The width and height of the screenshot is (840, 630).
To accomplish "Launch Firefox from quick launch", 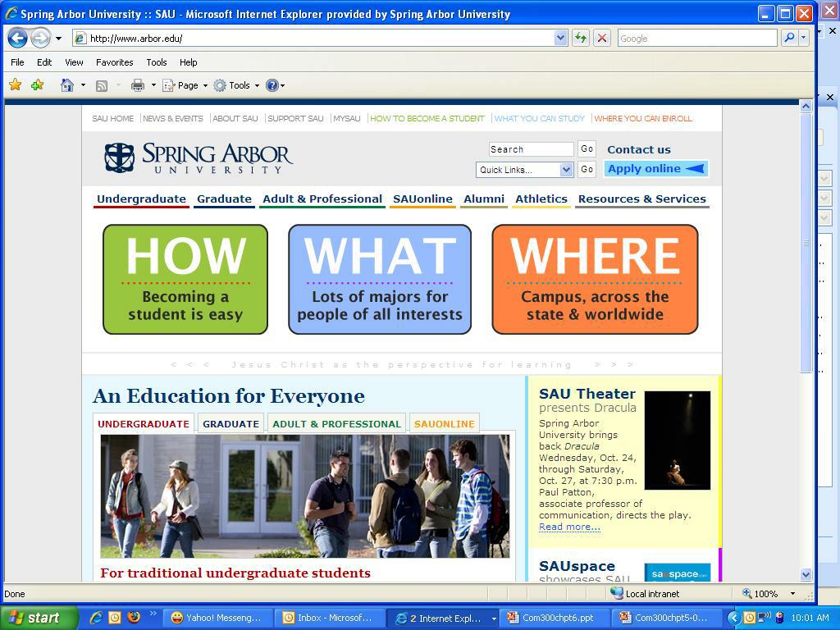I will [134, 618].
